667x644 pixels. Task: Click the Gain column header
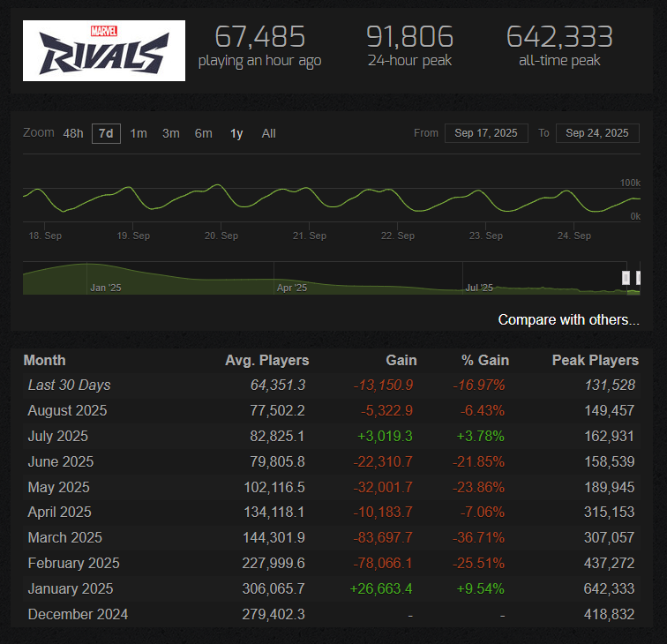pyautogui.click(x=401, y=360)
